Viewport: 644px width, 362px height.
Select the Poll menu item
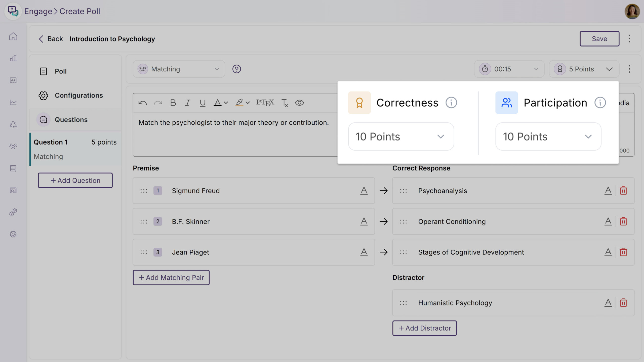point(61,71)
